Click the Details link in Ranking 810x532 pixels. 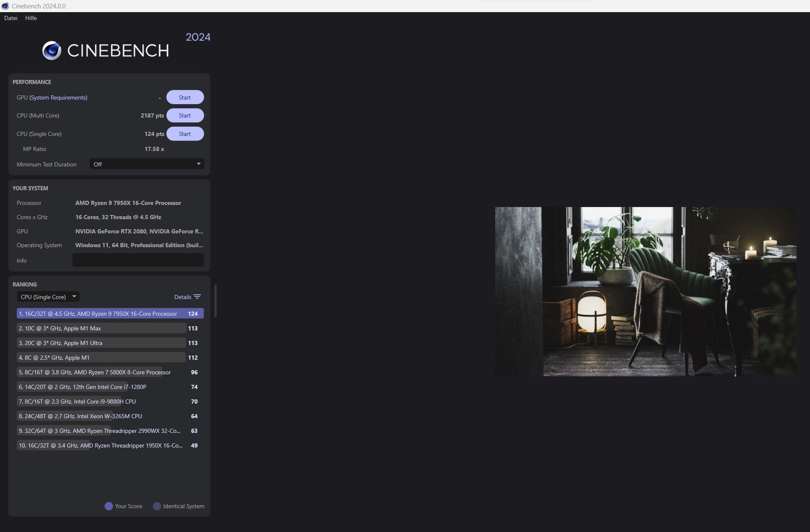click(183, 297)
